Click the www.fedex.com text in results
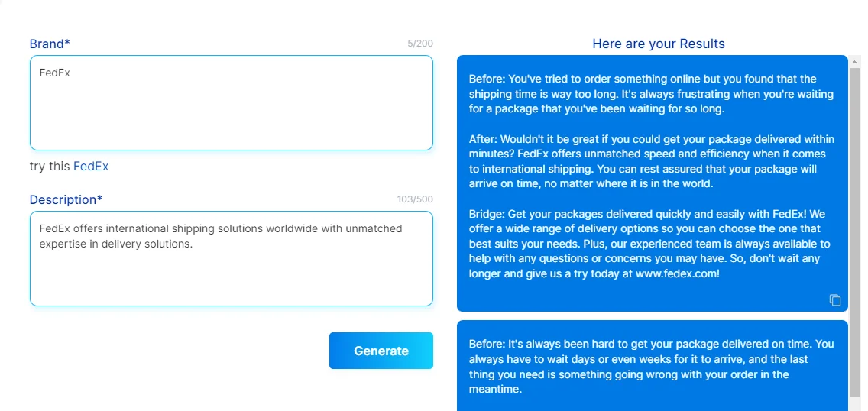Viewport: 868px width, 411px height. [x=676, y=273]
